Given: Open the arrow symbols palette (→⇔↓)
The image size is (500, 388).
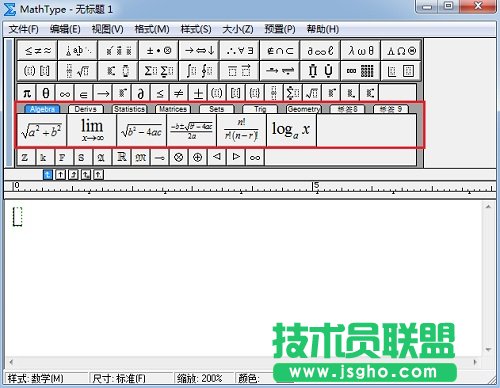Looking at the screenshot, I should click(x=199, y=51).
